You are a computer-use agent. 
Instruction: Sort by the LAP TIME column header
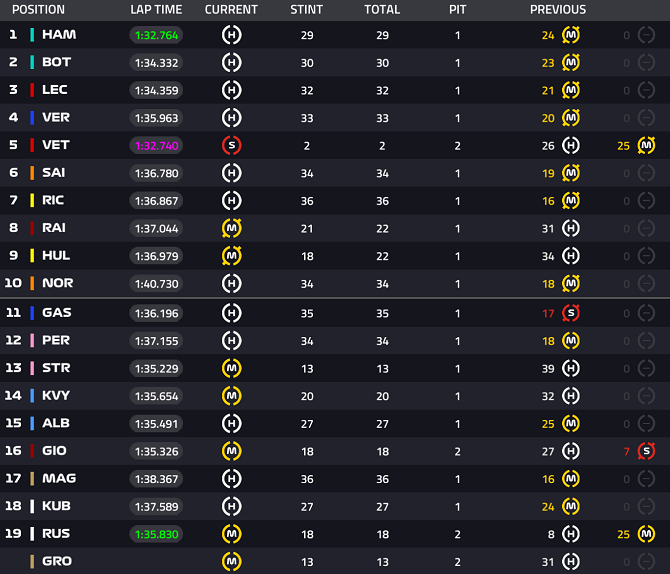156,10
